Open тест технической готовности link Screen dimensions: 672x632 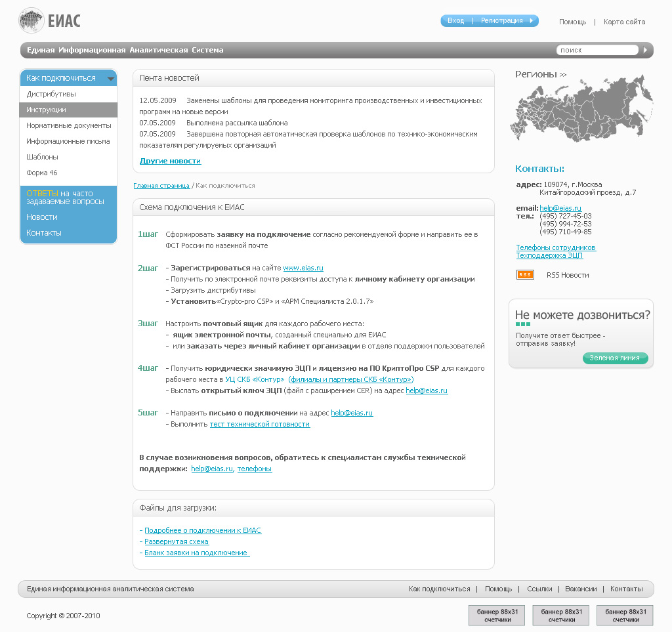click(260, 424)
